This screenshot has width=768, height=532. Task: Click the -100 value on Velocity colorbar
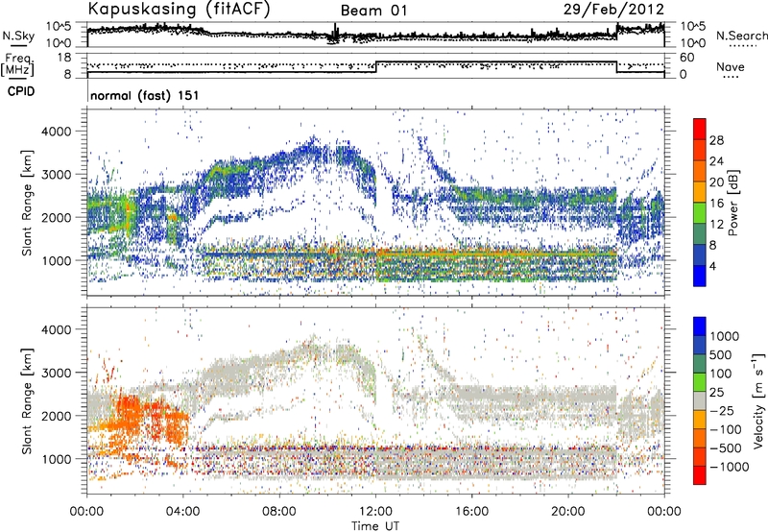tap(725, 429)
